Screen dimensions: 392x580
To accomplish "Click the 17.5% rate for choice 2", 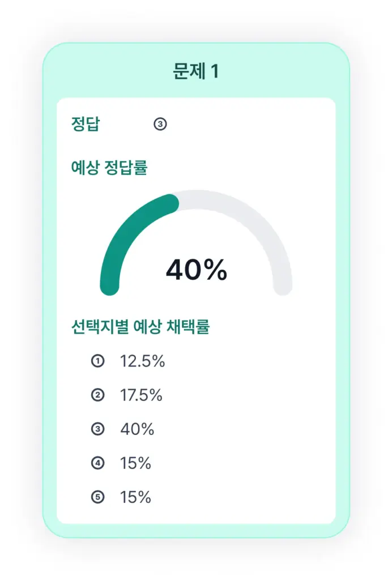I will tap(141, 395).
